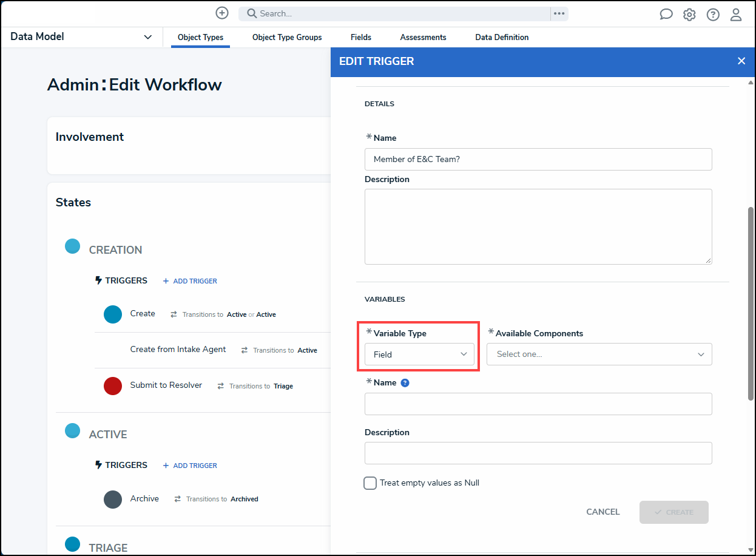Open the Assessments tab
This screenshot has width=756, height=556.
[424, 38]
